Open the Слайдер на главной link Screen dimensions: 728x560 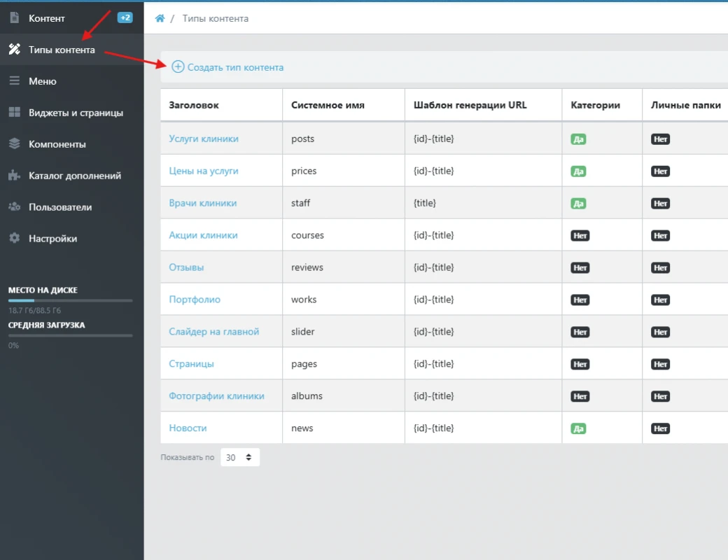coord(214,332)
